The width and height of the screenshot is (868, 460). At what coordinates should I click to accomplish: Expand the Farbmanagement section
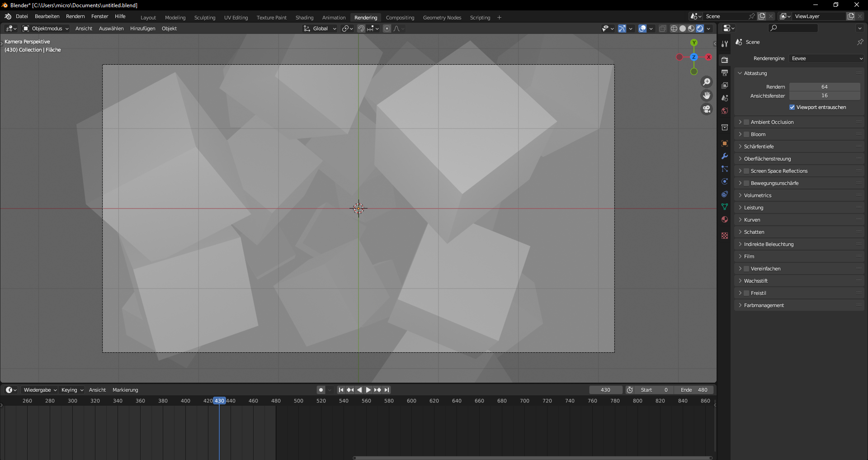point(764,305)
